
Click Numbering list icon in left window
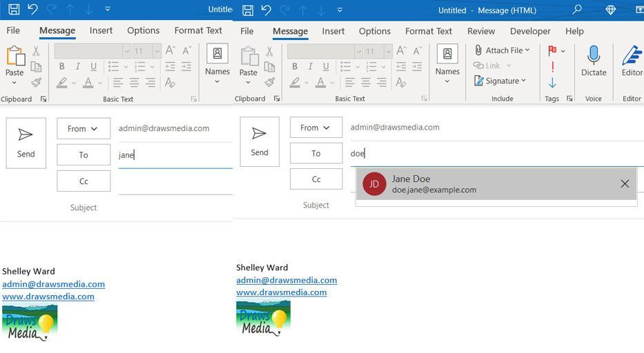140,66
